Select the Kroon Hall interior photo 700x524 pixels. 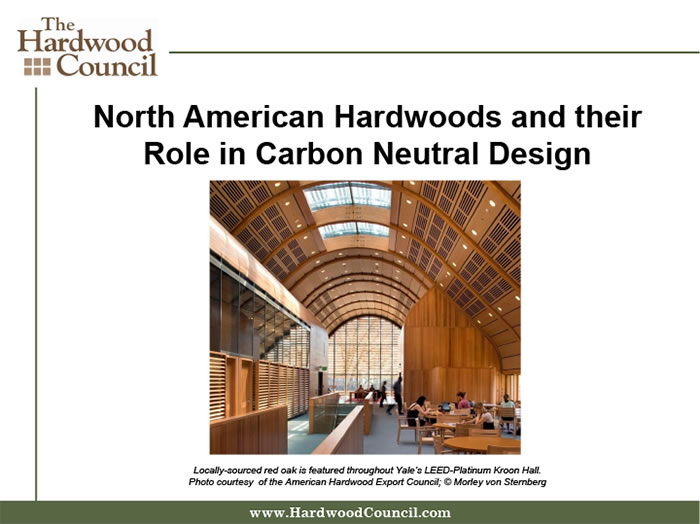tap(365, 317)
